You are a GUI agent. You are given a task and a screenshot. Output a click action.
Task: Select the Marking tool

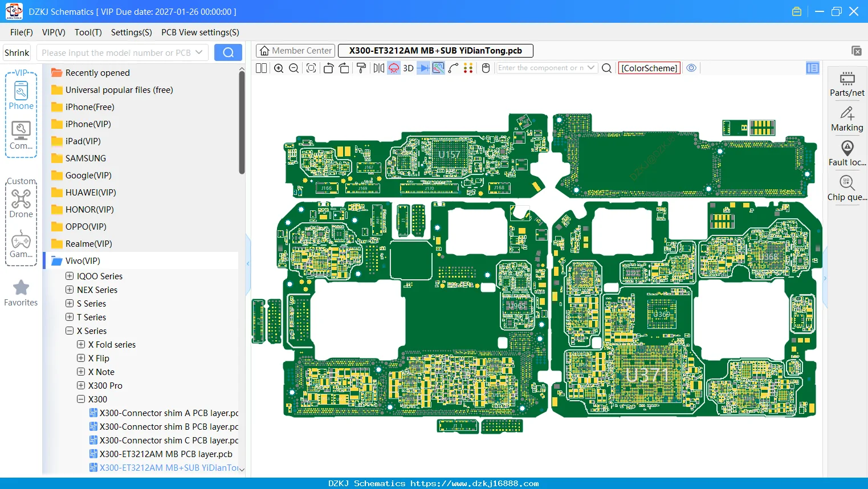847,119
